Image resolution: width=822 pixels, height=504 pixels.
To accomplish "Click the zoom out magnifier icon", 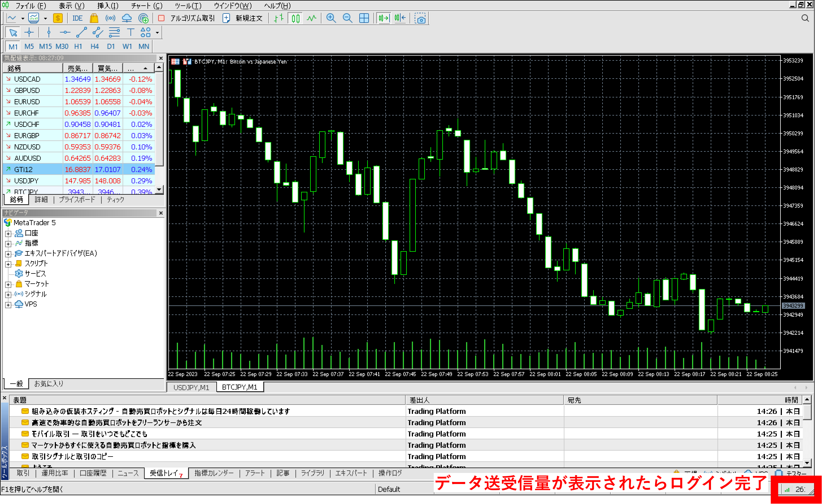I will pyautogui.click(x=347, y=18).
